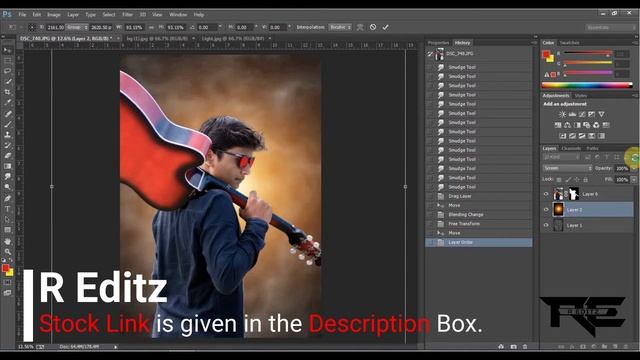
Task: Open the History panel flyout menu
Action: (x=534, y=42)
